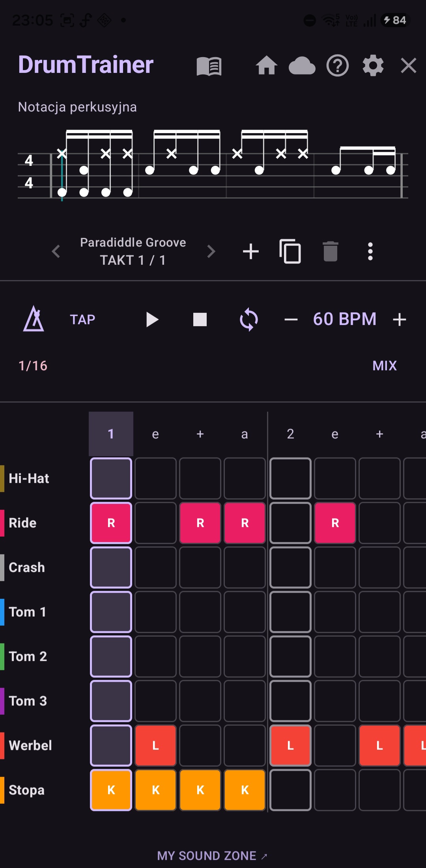The image size is (426, 868).
Task: Start playback with the play button
Action: [x=152, y=320]
